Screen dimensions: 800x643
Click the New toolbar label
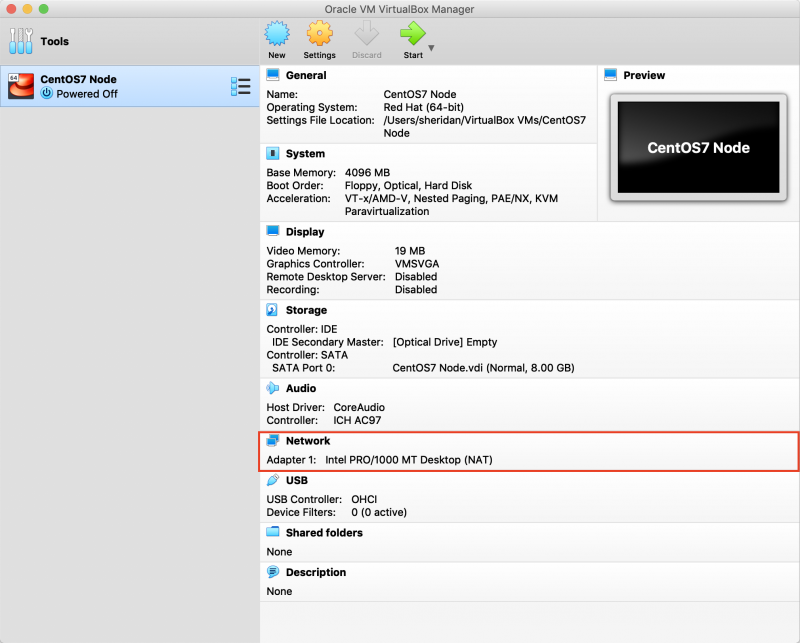point(277,55)
